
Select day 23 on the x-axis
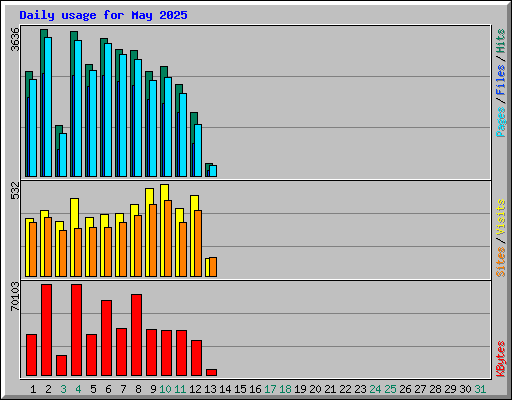pos(360,389)
